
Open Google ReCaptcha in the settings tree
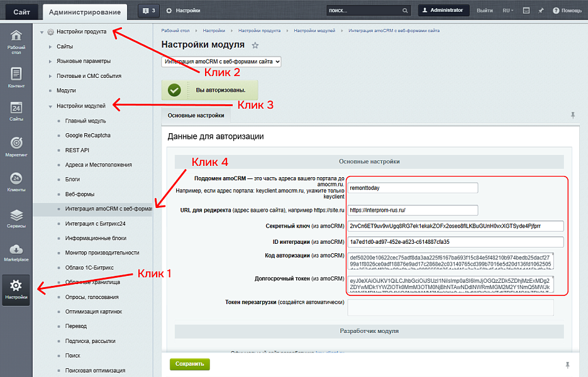coord(88,135)
